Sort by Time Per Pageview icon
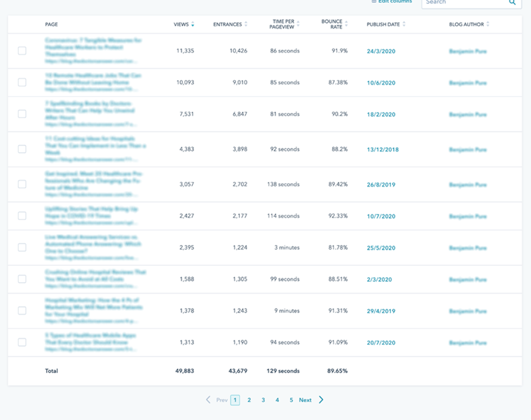531x420 pixels. [x=298, y=24]
